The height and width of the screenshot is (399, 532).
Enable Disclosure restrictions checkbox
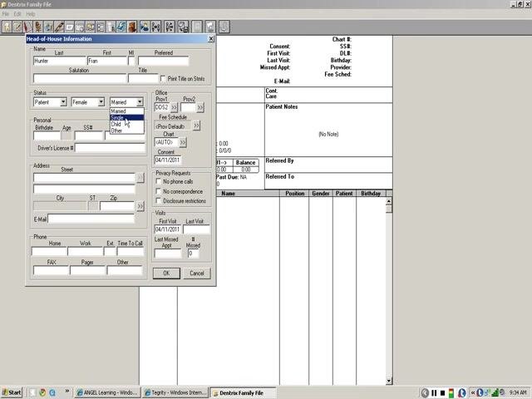pyautogui.click(x=158, y=200)
